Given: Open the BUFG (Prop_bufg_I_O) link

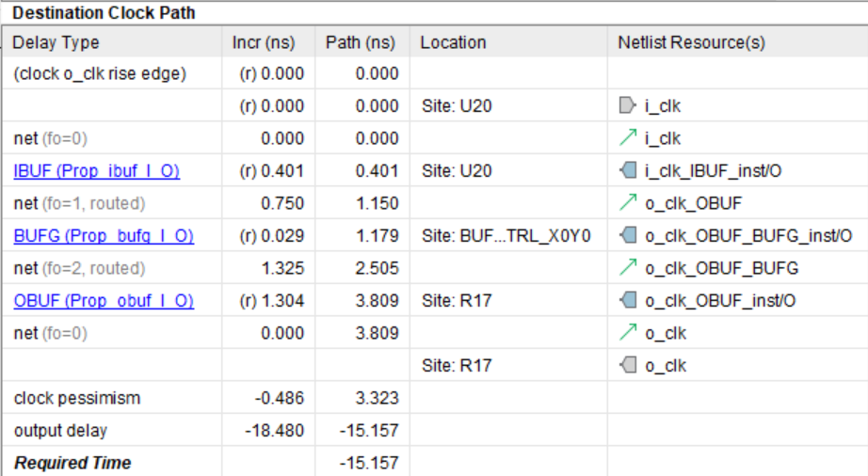Looking at the screenshot, I should click(x=104, y=235).
